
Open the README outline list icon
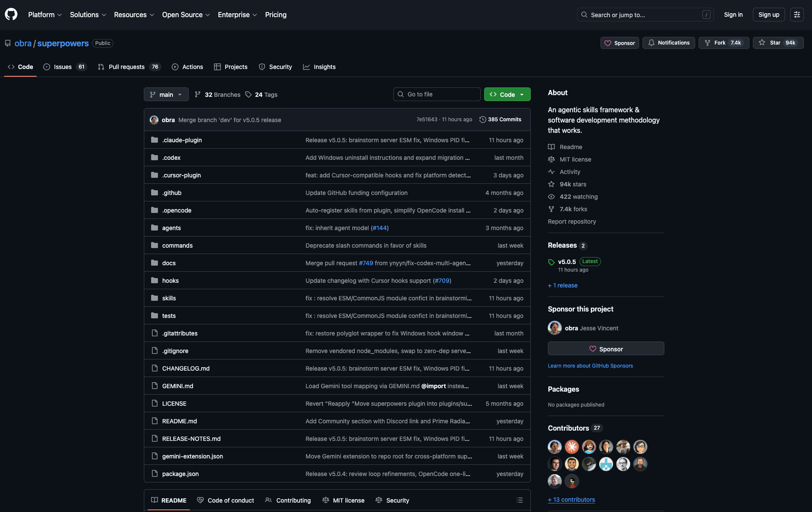click(x=520, y=500)
